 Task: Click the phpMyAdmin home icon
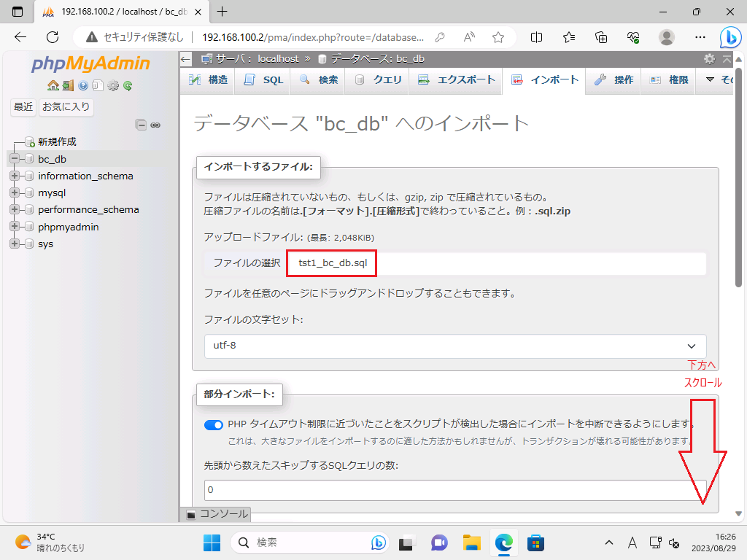pos(53,85)
